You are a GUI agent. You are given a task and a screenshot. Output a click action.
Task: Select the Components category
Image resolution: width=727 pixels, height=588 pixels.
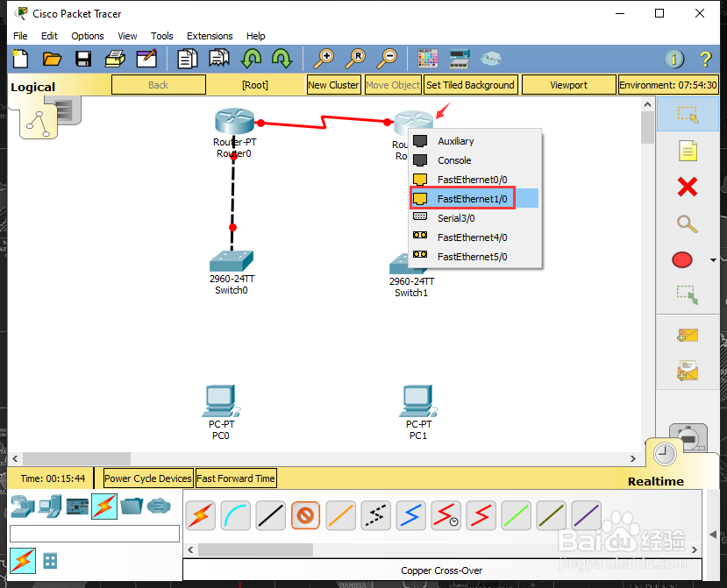point(77,507)
